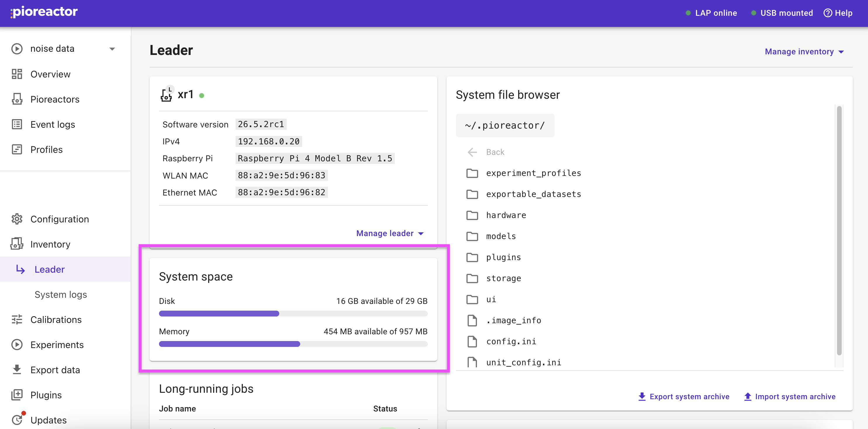
Task: Click Export system archive
Action: point(684,397)
